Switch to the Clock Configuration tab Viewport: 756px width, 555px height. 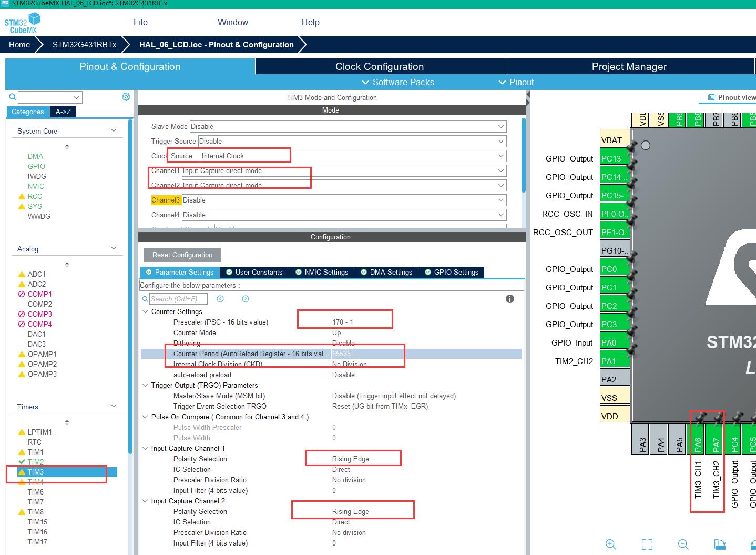coord(380,66)
